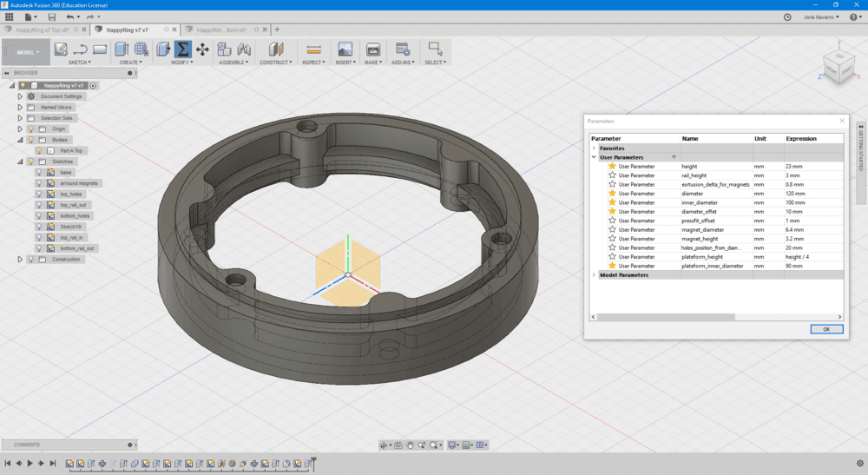Open the File menu dropdown
The width and height of the screenshot is (868, 475).
point(31,17)
